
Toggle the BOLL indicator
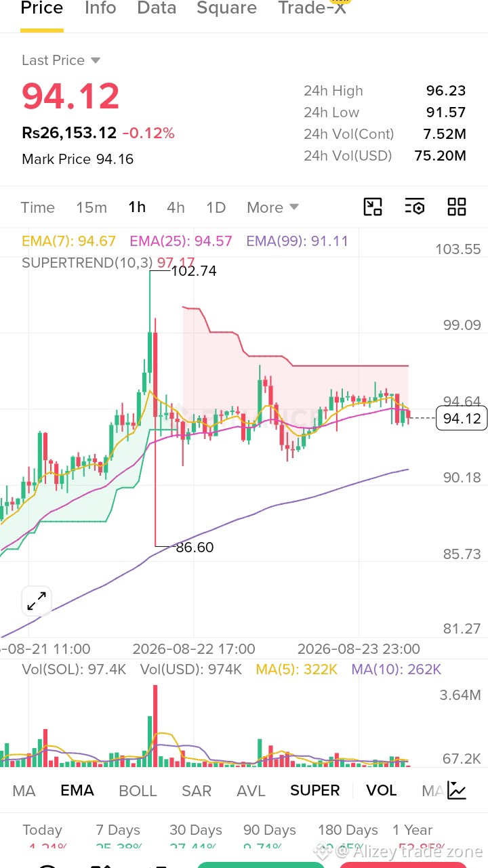click(x=138, y=791)
